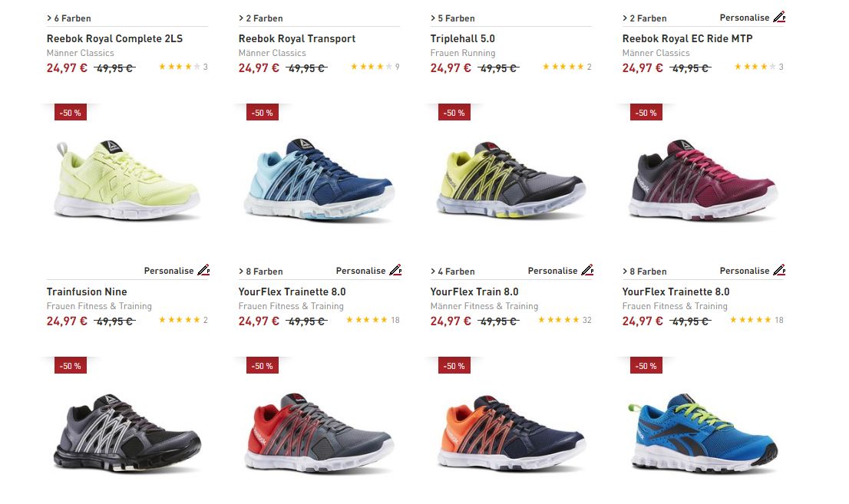Expand 2 Farben for Reebok Royal Transport
Viewport: 849px width, 504px height.
pyautogui.click(x=260, y=18)
